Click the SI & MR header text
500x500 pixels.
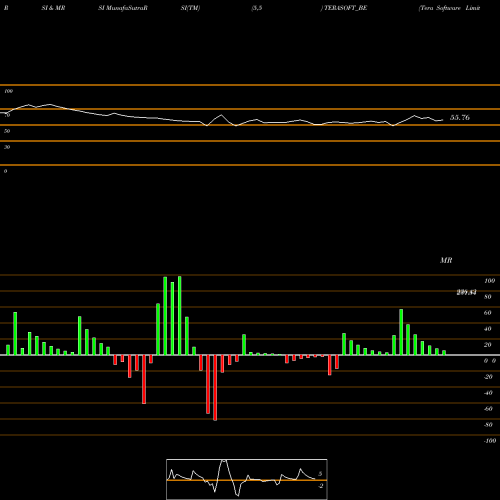pyautogui.click(x=53, y=8)
